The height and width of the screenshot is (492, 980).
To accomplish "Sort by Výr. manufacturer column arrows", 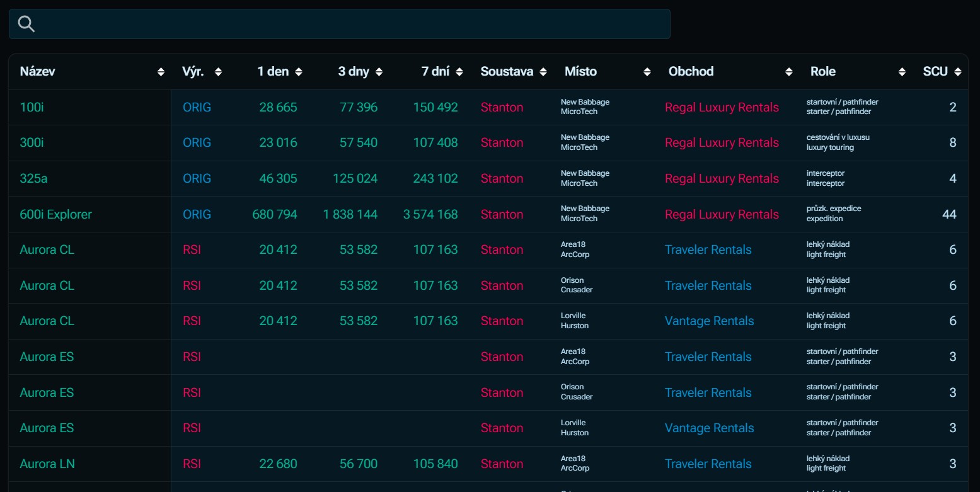I will 218,72.
